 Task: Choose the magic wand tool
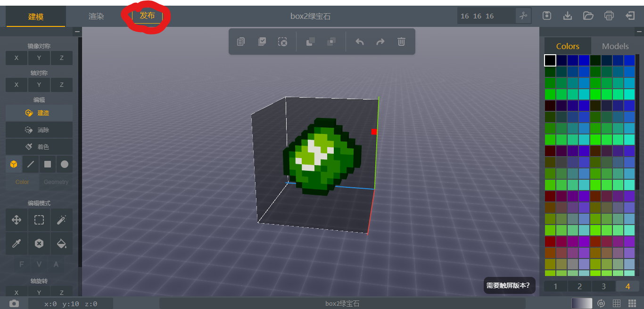coord(62,220)
